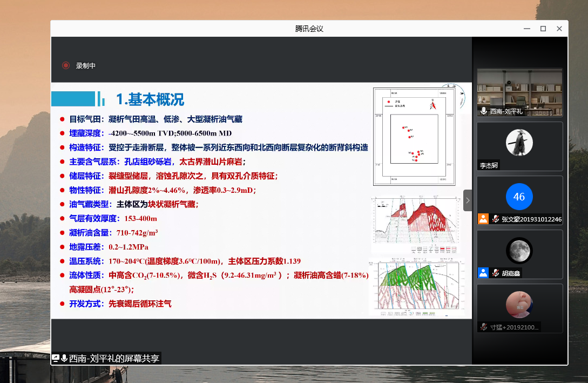The height and width of the screenshot is (383, 588).
Task: Click the 寸猛+20192100... name label
Action: coord(515,327)
